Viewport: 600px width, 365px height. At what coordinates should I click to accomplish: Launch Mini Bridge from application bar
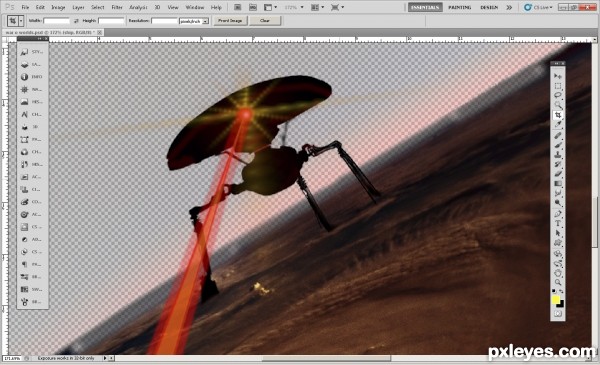point(253,7)
